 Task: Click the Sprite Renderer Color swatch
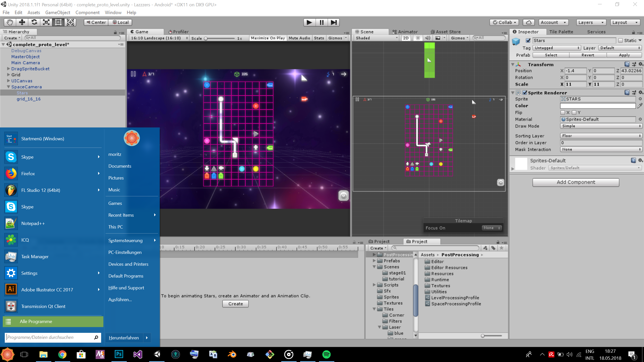pyautogui.click(x=598, y=106)
